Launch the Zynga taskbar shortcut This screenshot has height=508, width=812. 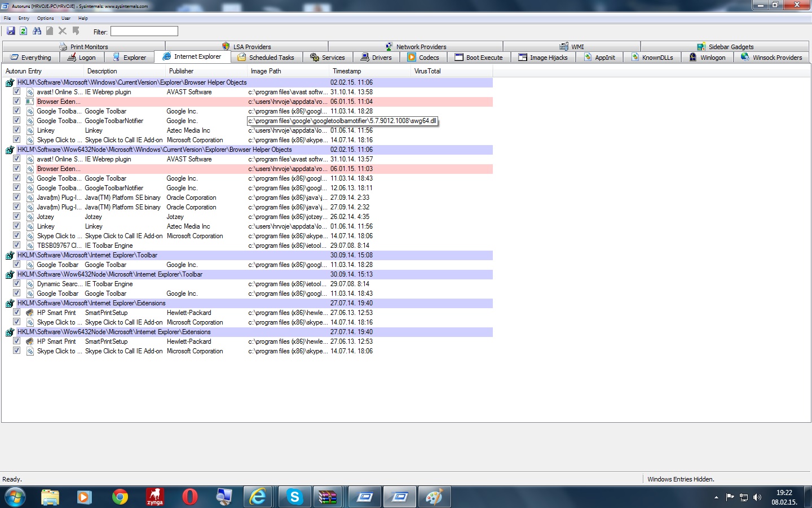click(x=155, y=497)
